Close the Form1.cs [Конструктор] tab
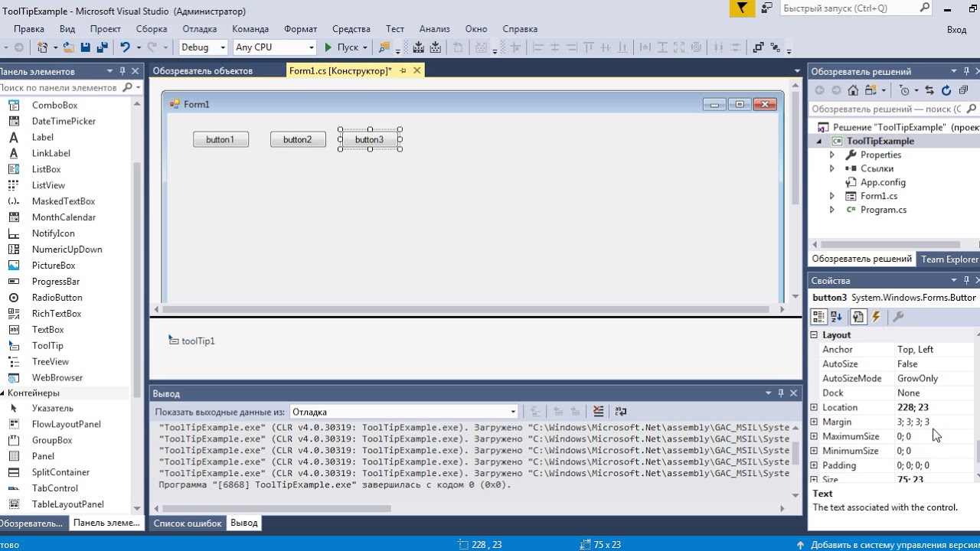 click(x=416, y=70)
